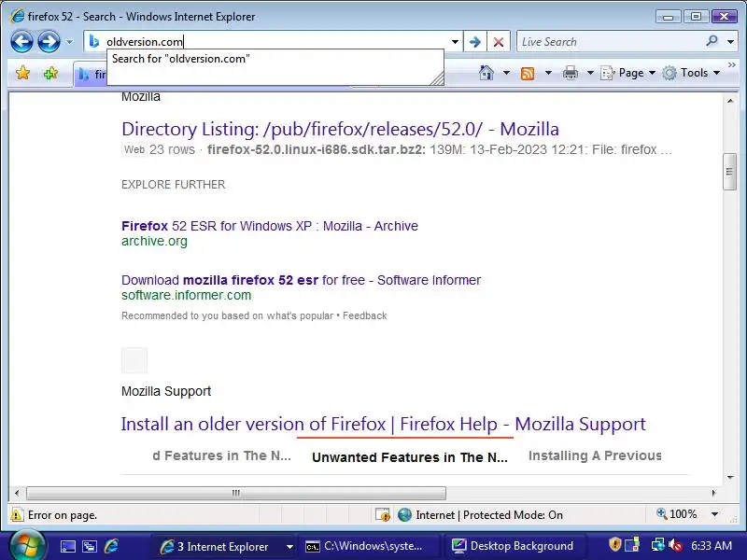Click the Error on page warning icon
The height and width of the screenshot is (560, 747).
17,515
